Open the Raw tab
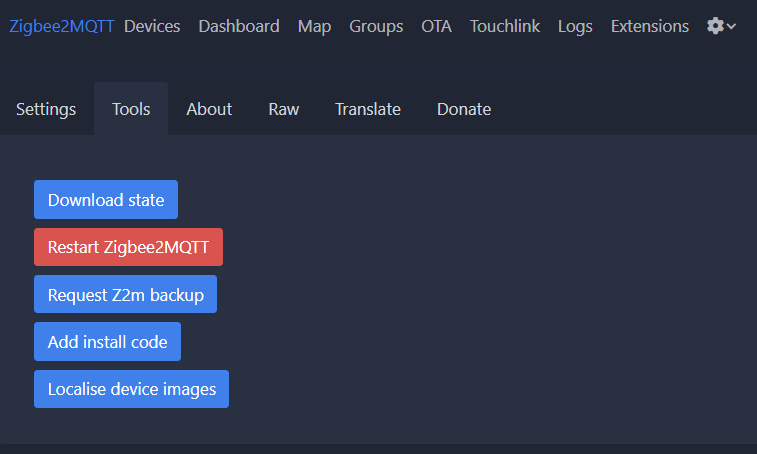The width and height of the screenshot is (757, 454). pyautogui.click(x=284, y=109)
